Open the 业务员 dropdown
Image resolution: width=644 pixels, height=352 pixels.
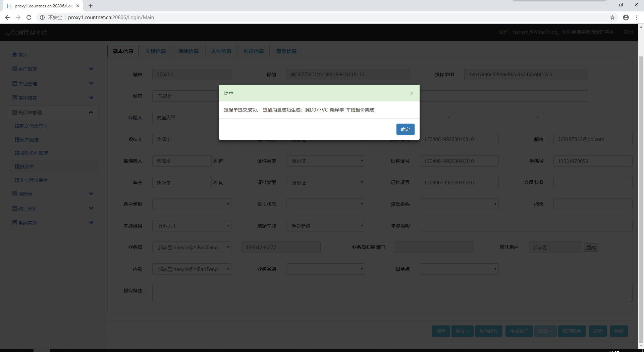click(x=192, y=247)
